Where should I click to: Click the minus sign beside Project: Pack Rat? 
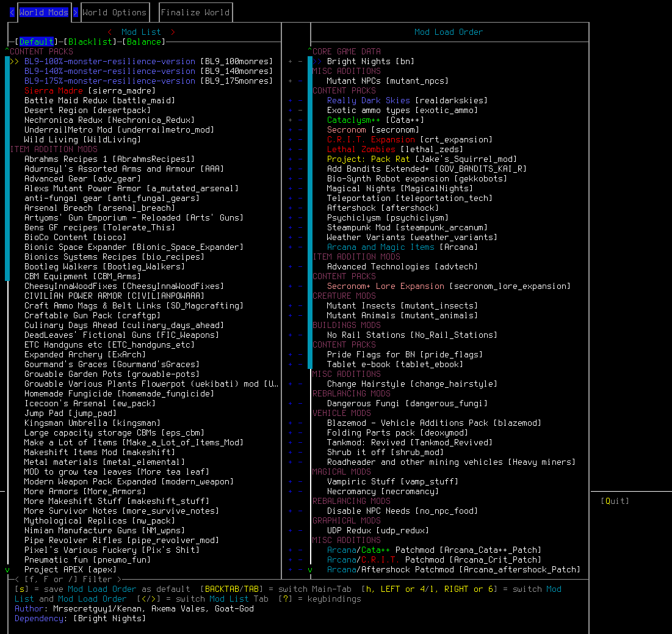click(x=300, y=159)
